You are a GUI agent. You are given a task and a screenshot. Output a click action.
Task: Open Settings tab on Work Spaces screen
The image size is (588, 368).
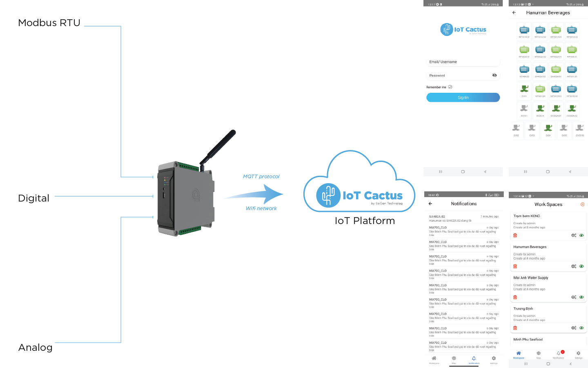tap(578, 355)
